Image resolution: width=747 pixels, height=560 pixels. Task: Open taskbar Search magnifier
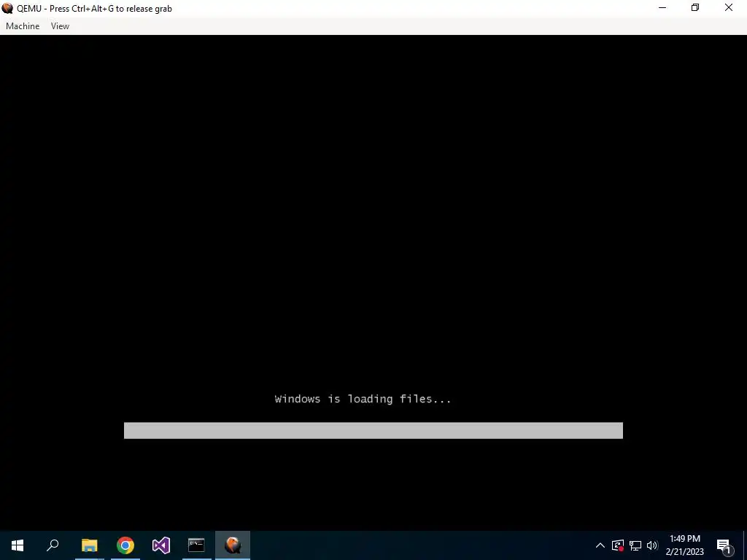tap(53, 545)
